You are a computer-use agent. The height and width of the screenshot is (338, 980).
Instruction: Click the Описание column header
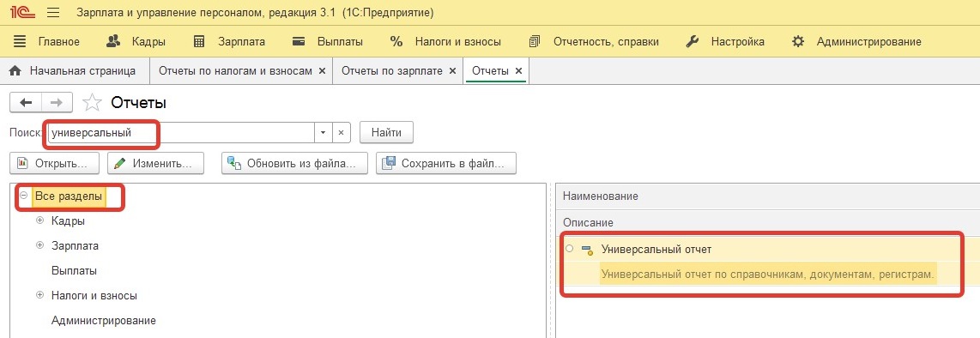(588, 222)
